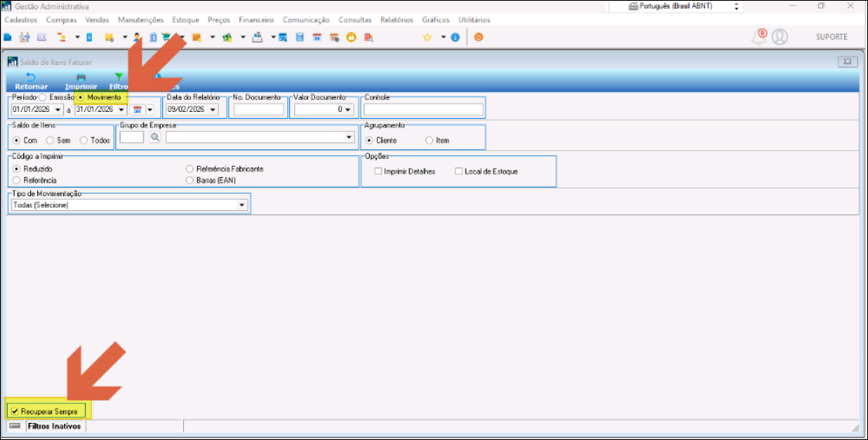Open the Data do Relatório date picker
This screenshot has width=868, height=440.
(x=212, y=110)
